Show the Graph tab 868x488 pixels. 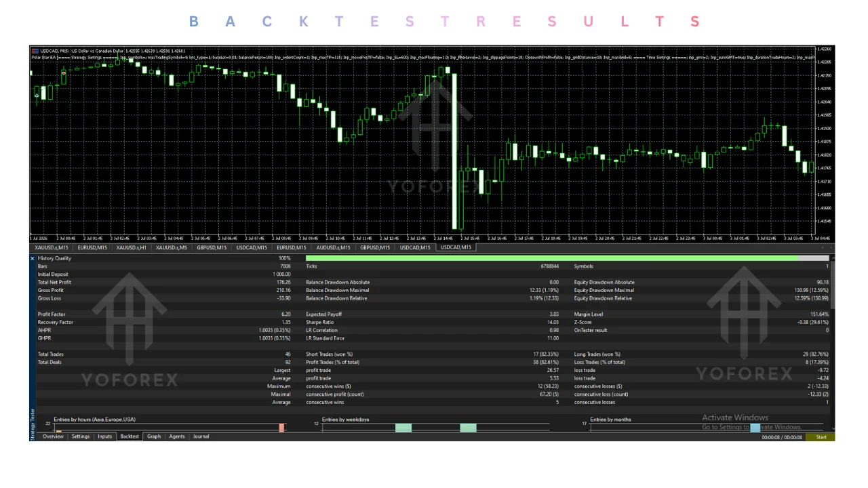(154, 436)
